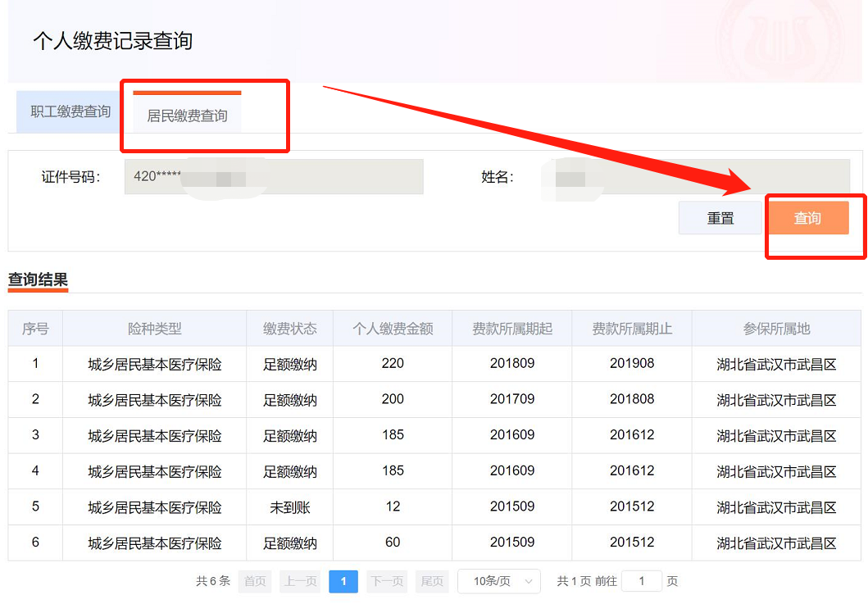Click the 参保所属地 column header

pyautogui.click(x=776, y=329)
